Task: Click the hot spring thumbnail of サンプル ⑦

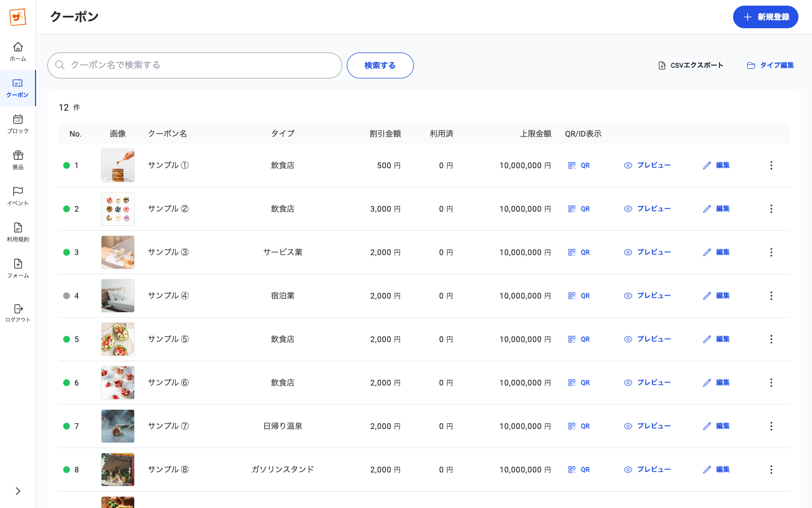Action: [118, 426]
